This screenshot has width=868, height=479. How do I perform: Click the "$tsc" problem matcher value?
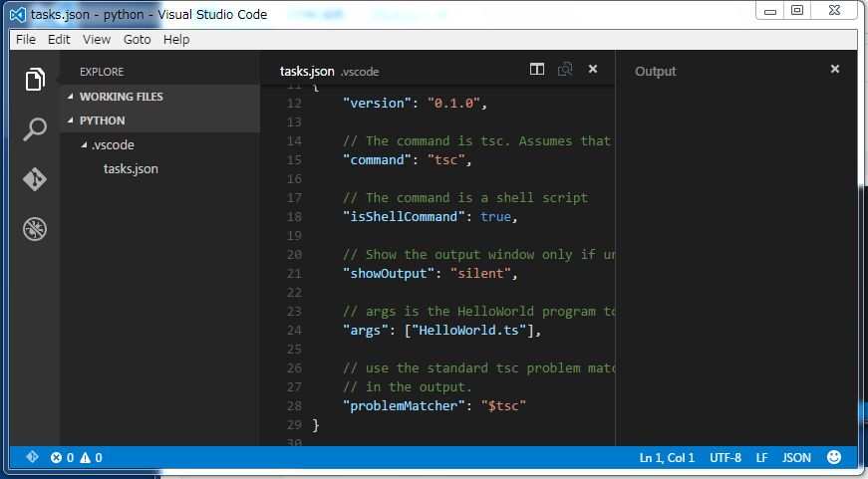coord(503,406)
